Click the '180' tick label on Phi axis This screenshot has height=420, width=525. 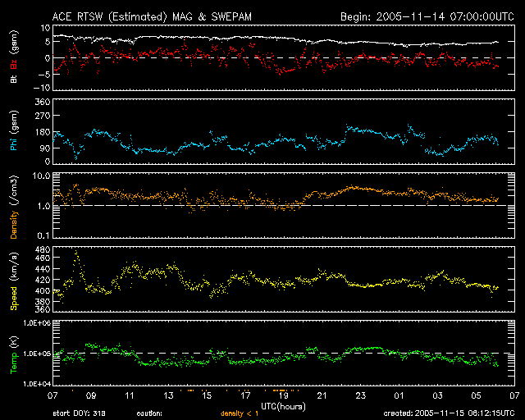click(x=43, y=132)
